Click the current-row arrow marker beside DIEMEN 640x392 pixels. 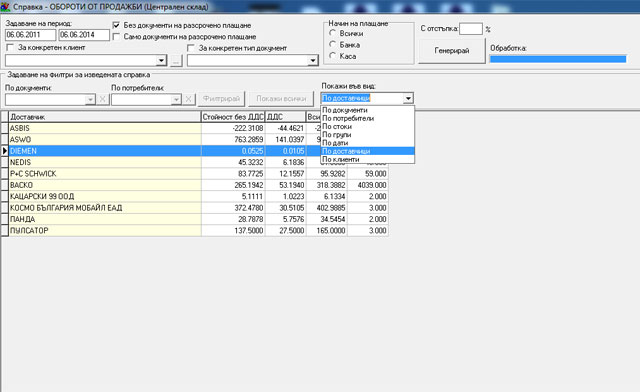click(5, 151)
